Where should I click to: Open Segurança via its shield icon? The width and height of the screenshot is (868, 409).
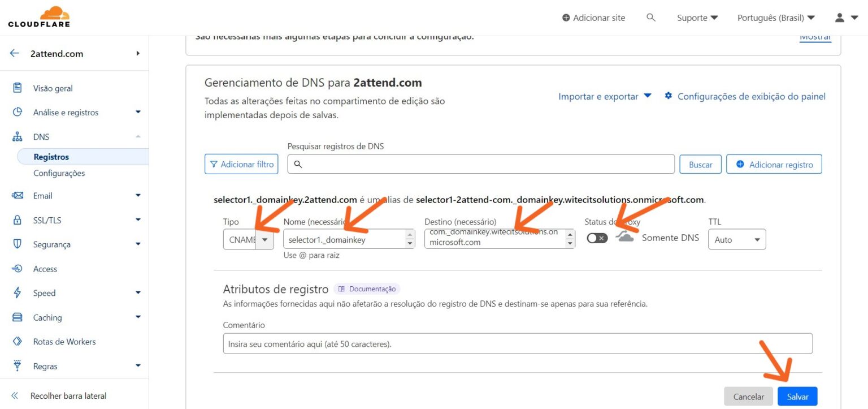(18, 244)
